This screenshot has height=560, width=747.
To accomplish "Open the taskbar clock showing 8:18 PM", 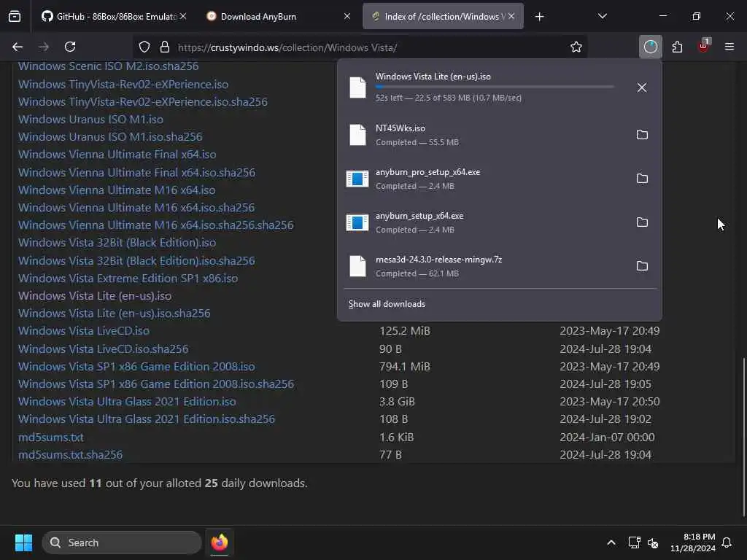I will click(693, 542).
